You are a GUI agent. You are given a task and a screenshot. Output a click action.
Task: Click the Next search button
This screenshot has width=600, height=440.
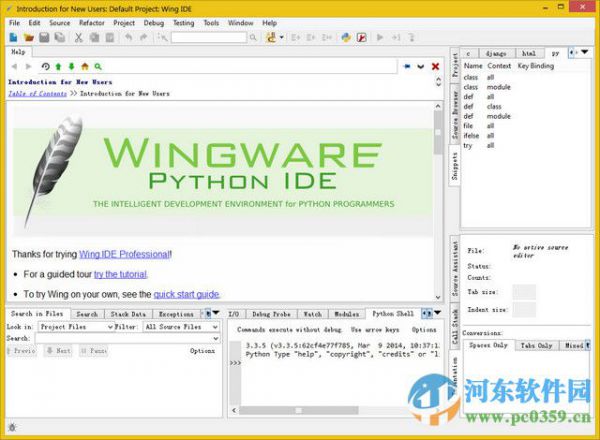click(58, 350)
